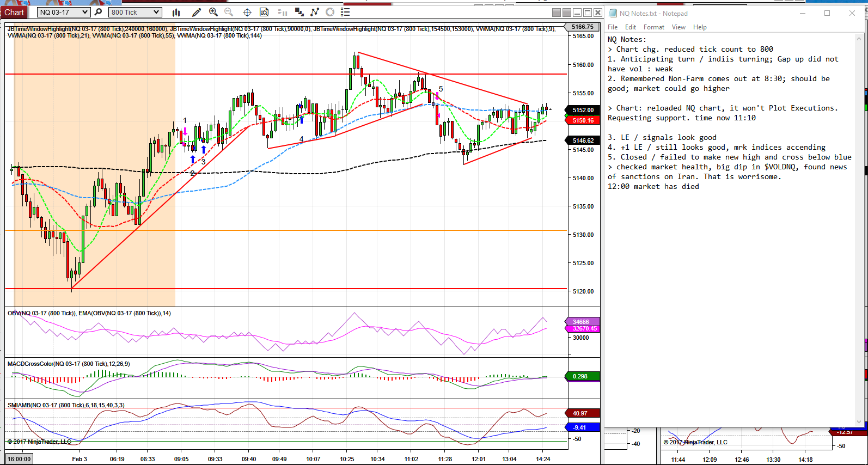Viewport: 868px width, 465px height.
Task: Expand the 800 Tick interval dropdown
Action: tap(135, 12)
